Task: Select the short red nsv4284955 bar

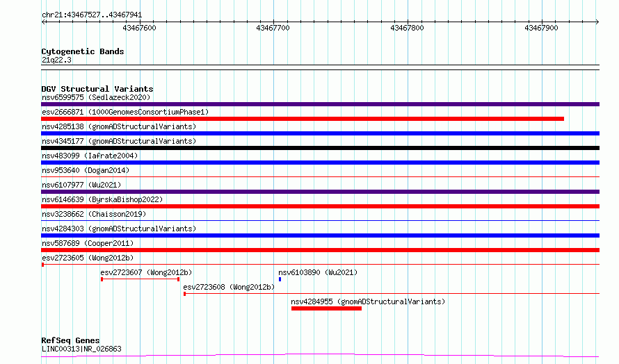Action: coord(326,308)
